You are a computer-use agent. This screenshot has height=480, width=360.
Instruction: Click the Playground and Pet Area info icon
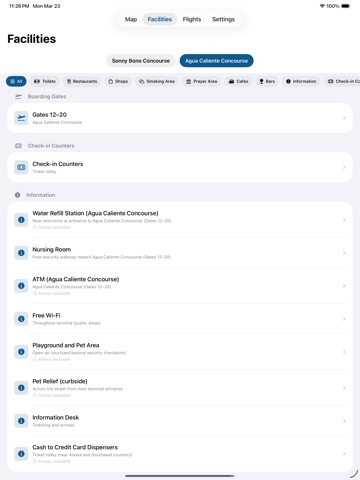point(21,352)
